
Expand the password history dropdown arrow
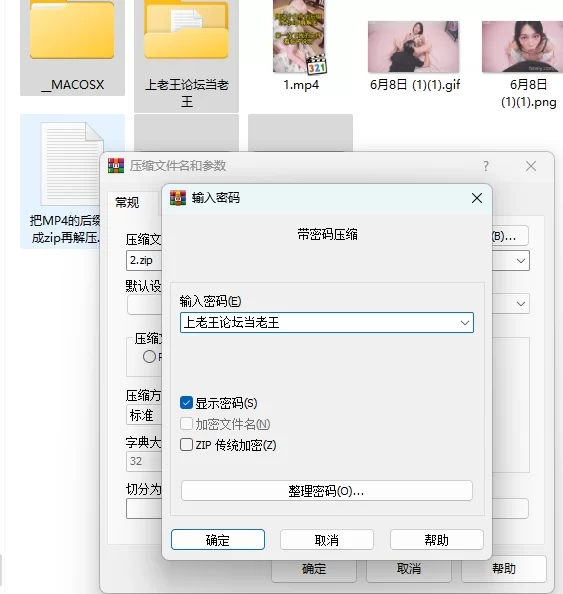click(464, 323)
